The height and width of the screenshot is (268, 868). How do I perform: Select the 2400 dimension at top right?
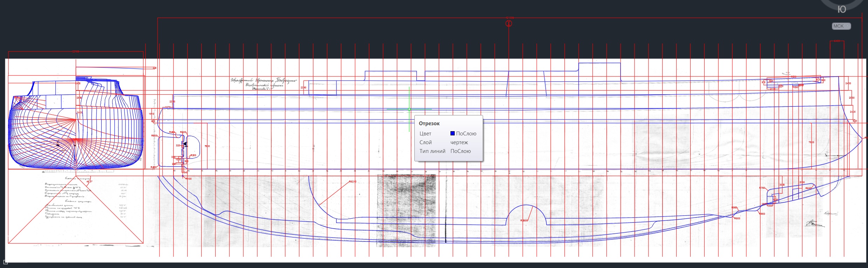click(837, 41)
